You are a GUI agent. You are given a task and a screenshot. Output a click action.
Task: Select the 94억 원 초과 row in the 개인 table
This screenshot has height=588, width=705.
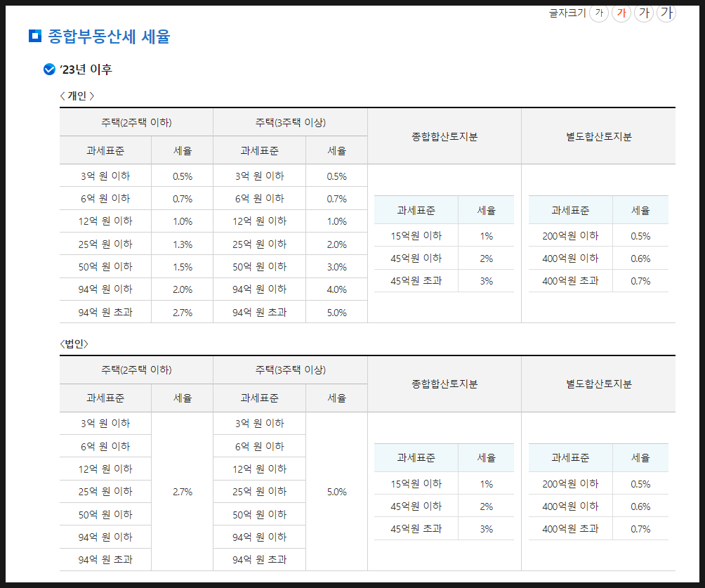click(x=105, y=311)
